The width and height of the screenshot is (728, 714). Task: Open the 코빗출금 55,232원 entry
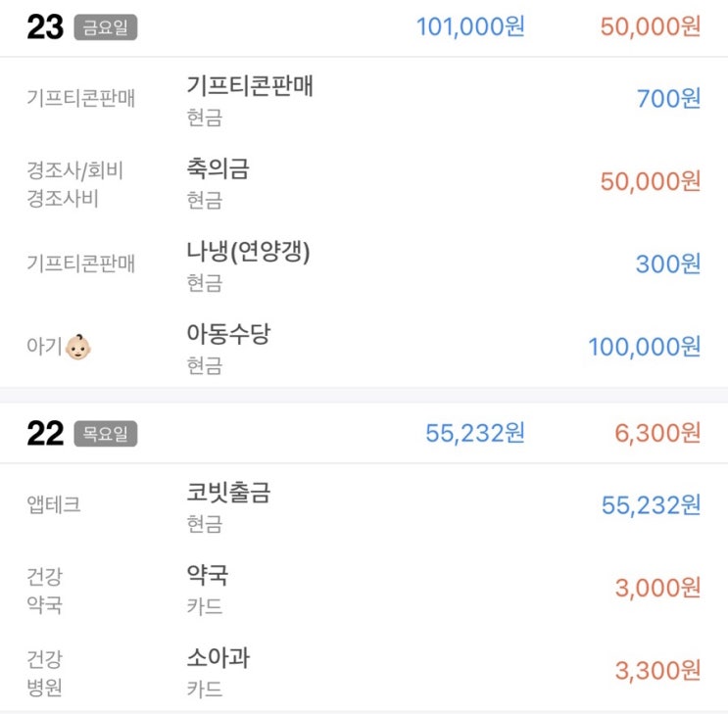(364, 505)
